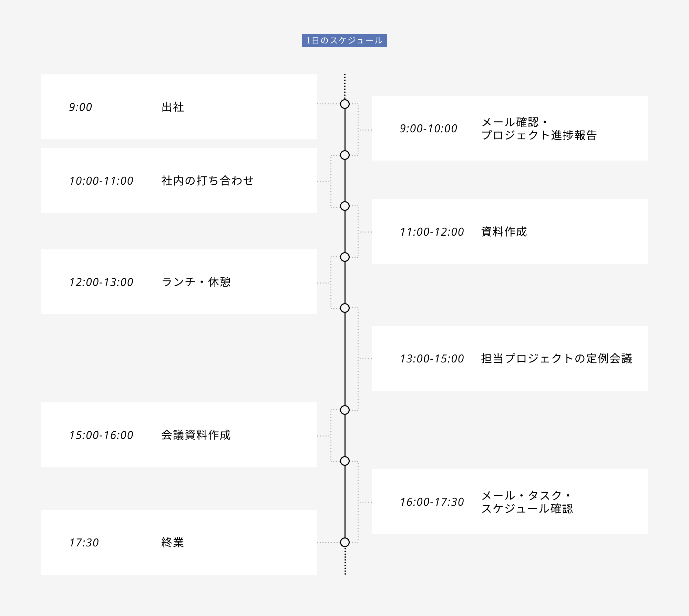Click the 10:00-11:00 time label
689x616 pixels.
point(101,181)
